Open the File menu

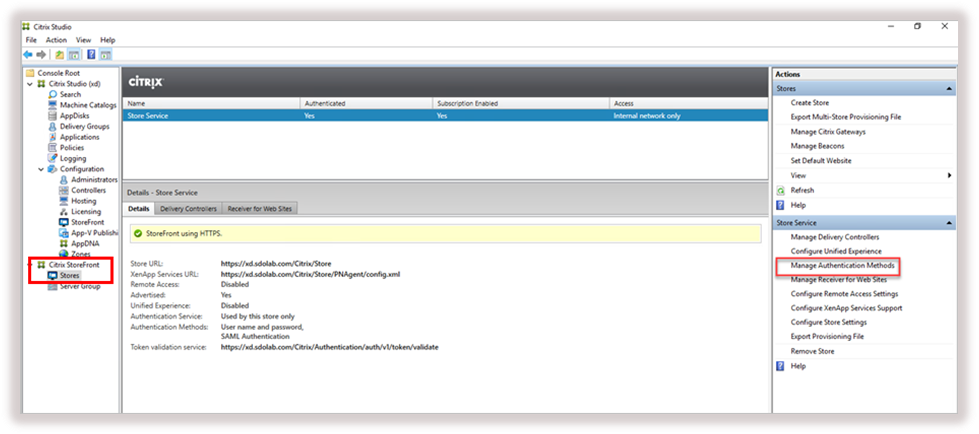31,40
